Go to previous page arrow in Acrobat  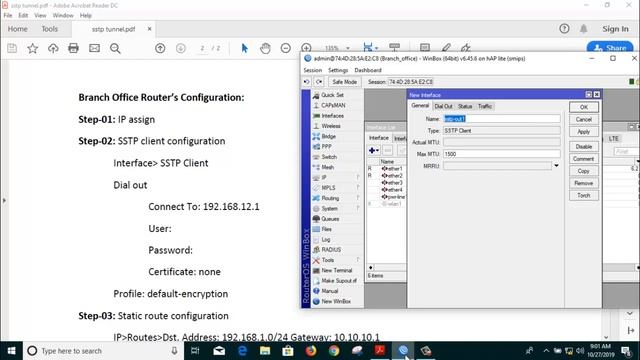pyautogui.click(x=160, y=48)
